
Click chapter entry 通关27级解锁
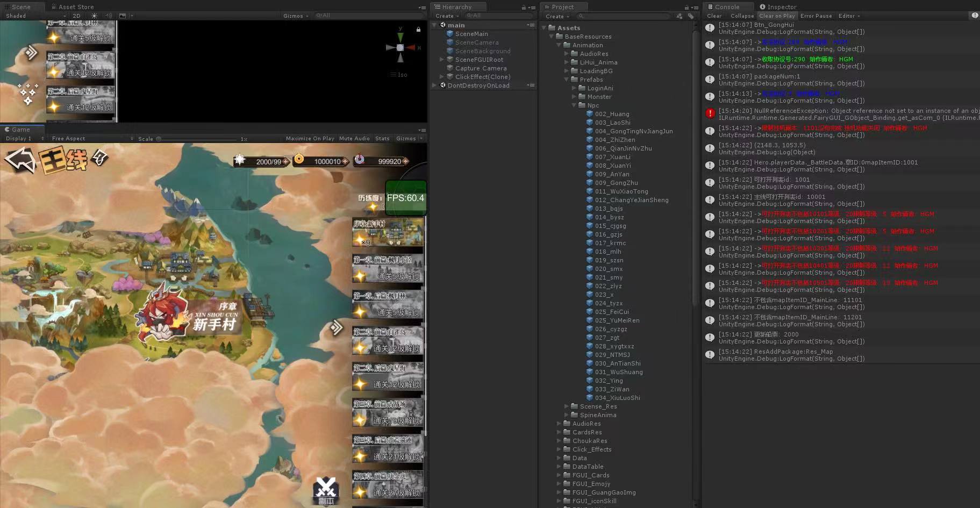point(388,485)
